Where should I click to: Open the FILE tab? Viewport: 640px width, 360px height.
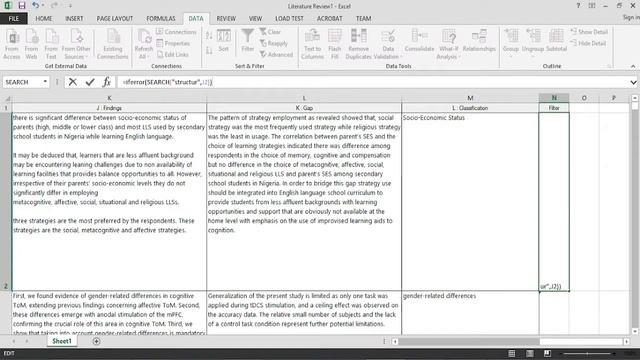coord(14,18)
